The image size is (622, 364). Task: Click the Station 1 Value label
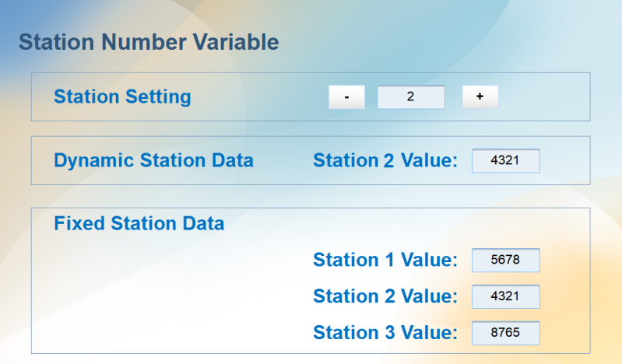coord(385,260)
